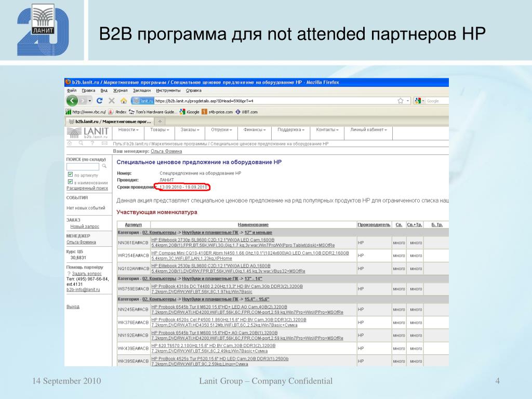Click the LANIT logo
The image size is (532, 399).
tap(87, 132)
